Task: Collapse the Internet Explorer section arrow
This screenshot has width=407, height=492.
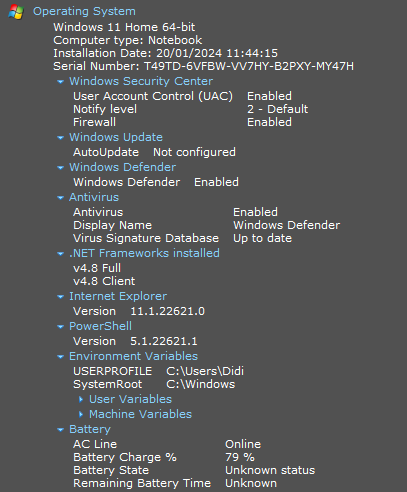Action: point(60,297)
